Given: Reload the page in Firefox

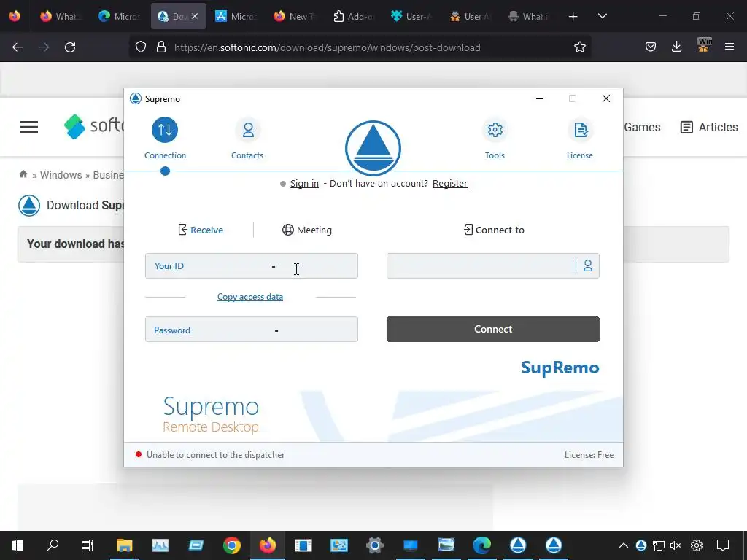Looking at the screenshot, I should point(70,47).
